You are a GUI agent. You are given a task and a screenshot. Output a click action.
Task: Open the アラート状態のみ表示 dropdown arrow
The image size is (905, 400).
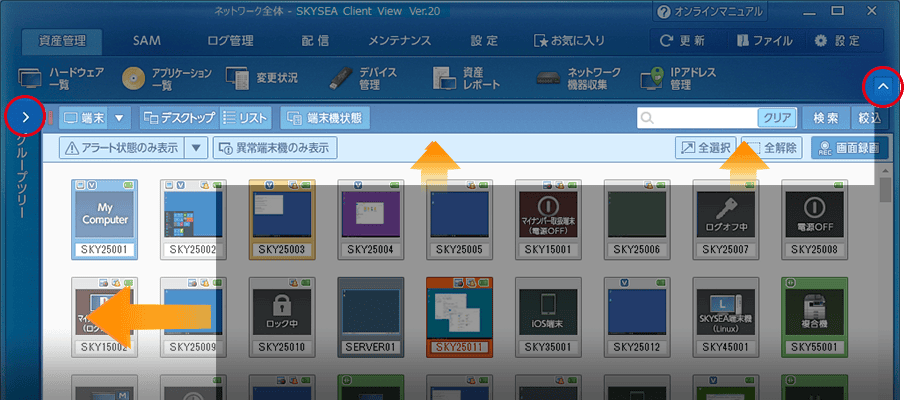pos(196,148)
